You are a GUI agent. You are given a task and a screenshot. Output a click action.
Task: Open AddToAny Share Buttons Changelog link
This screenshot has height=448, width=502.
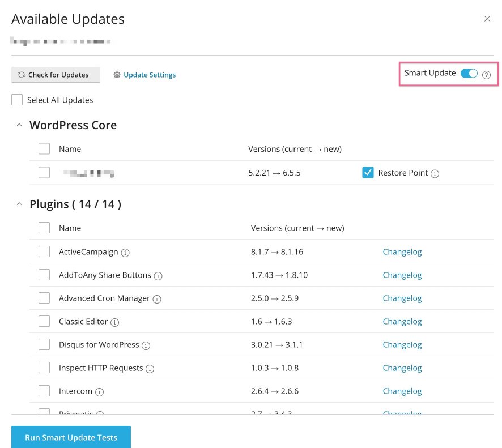[402, 275]
